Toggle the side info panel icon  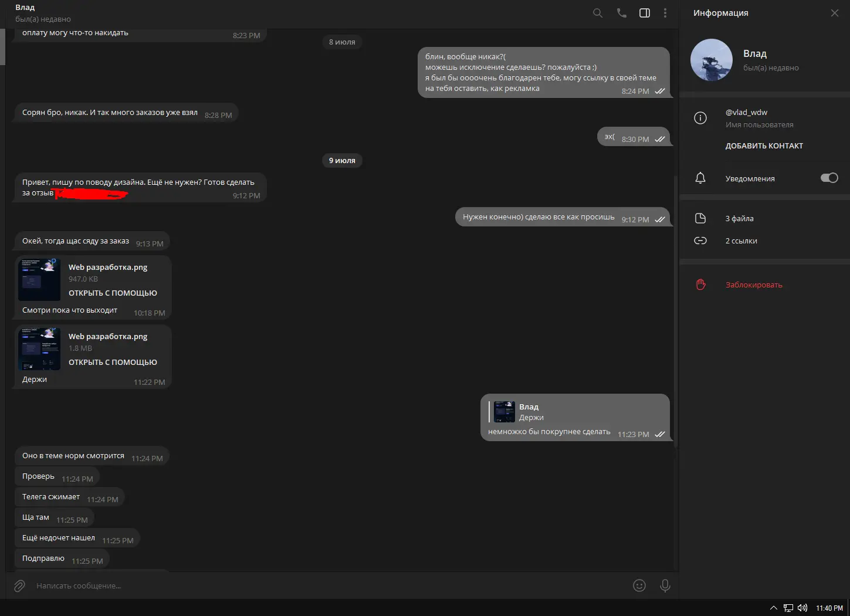(644, 13)
